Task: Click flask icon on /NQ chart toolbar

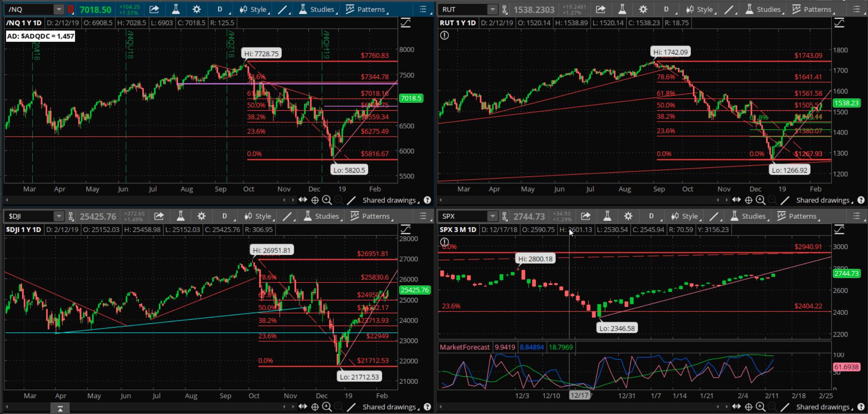Action: pyautogui.click(x=176, y=9)
